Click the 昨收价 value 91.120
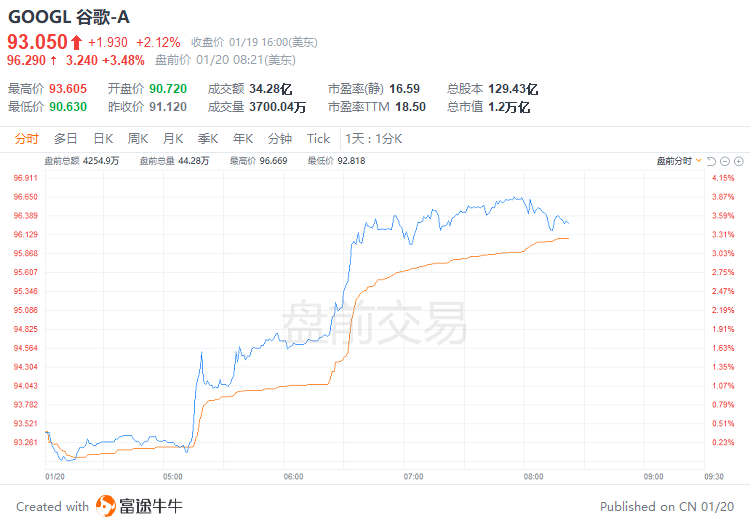The image size is (750, 527). click(x=167, y=107)
